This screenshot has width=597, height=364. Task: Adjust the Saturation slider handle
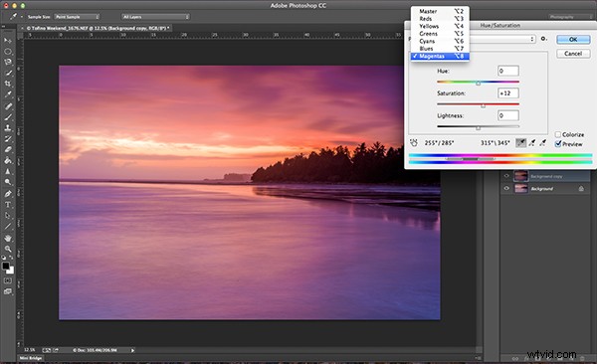tap(484, 105)
